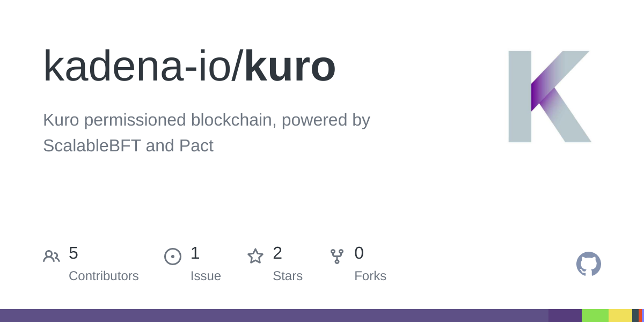The width and height of the screenshot is (644, 322).
Task: Open the kadena-io/kuro repository title
Action: point(189,67)
